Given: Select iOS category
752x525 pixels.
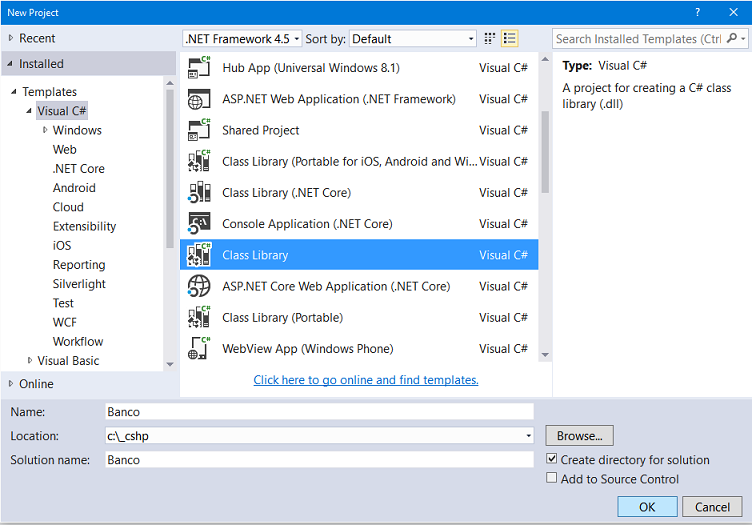Looking at the screenshot, I should [x=62, y=245].
